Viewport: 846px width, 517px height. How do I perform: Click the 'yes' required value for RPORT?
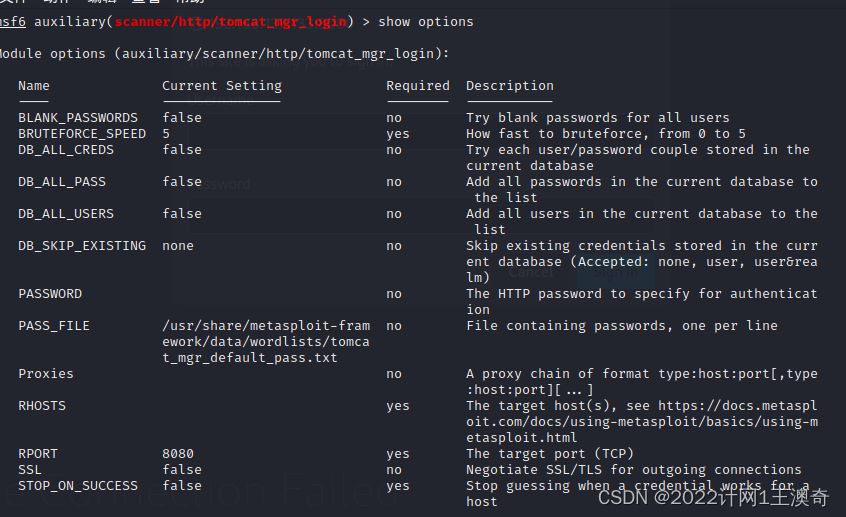[x=398, y=454]
